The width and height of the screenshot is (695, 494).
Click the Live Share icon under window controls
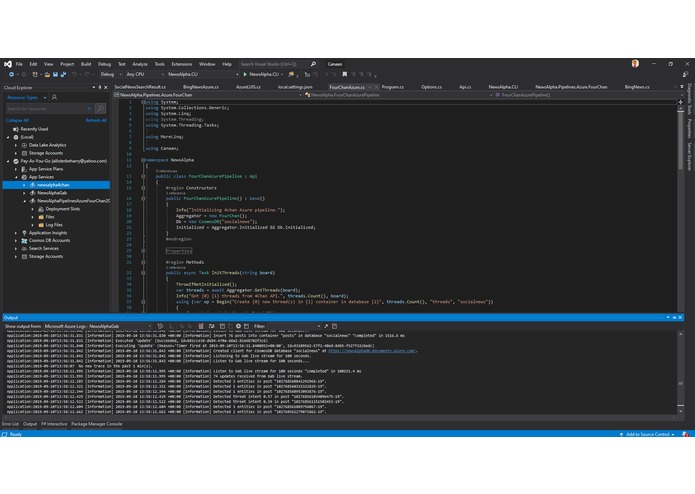pyautogui.click(x=685, y=74)
